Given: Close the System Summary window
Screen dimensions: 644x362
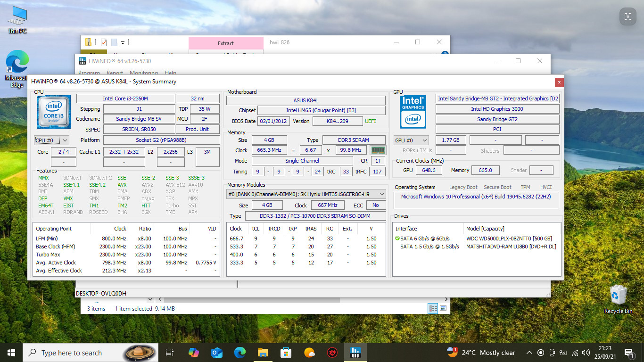Looking at the screenshot, I should 559,82.
